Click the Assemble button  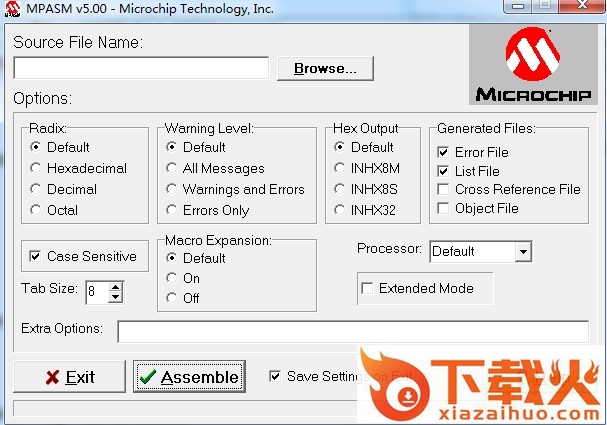coord(190,377)
